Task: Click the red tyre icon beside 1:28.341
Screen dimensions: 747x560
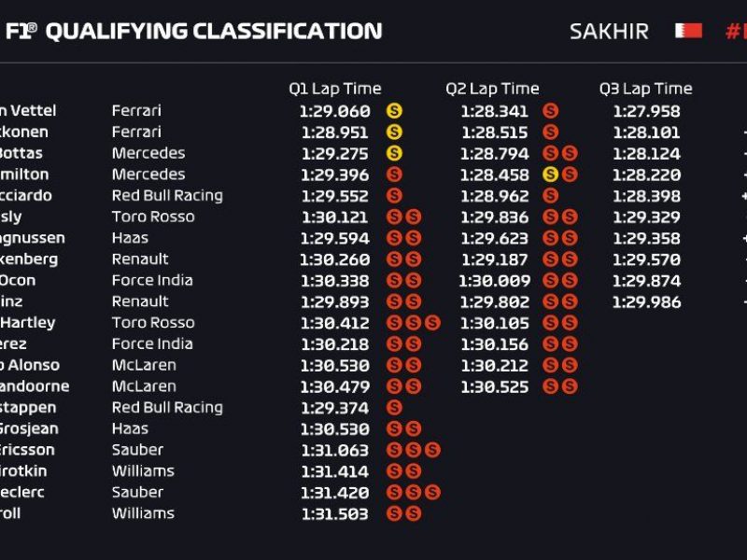Action: (x=550, y=111)
